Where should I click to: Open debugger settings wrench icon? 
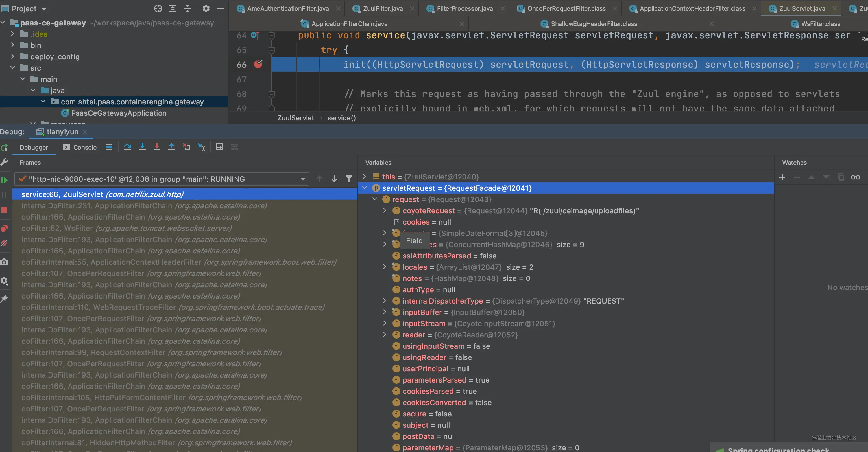[x=5, y=162]
